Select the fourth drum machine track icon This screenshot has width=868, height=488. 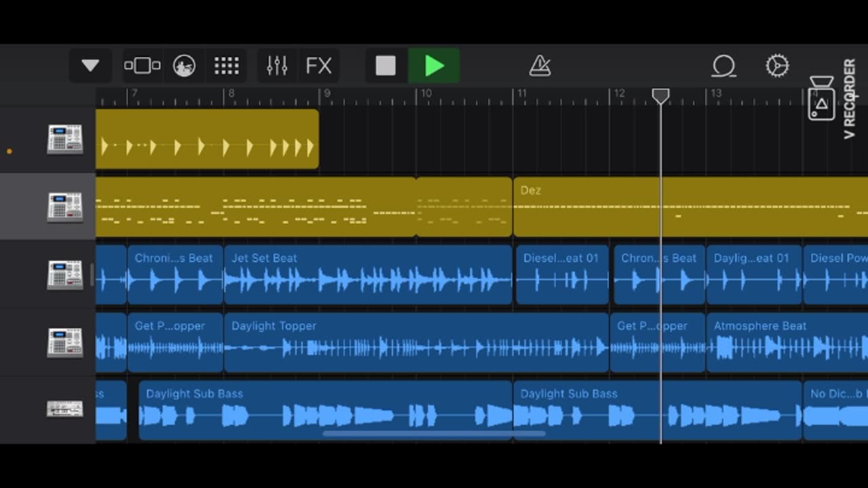point(65,342)
